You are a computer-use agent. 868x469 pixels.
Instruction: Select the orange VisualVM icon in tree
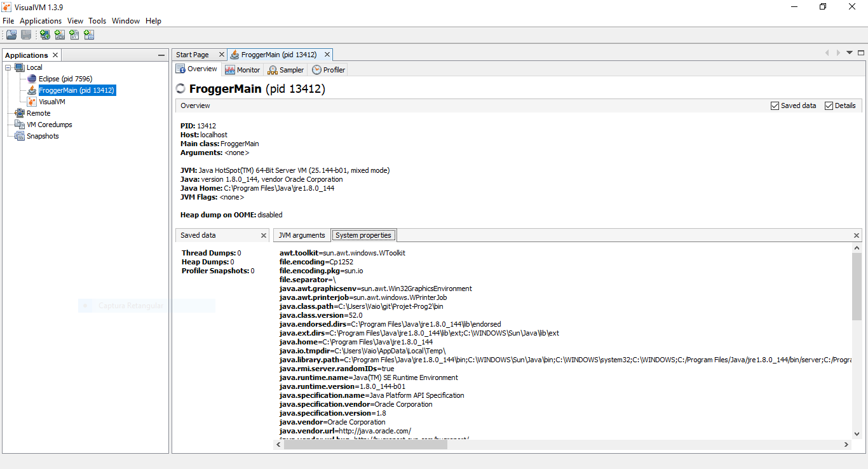(x=32, y=102)
